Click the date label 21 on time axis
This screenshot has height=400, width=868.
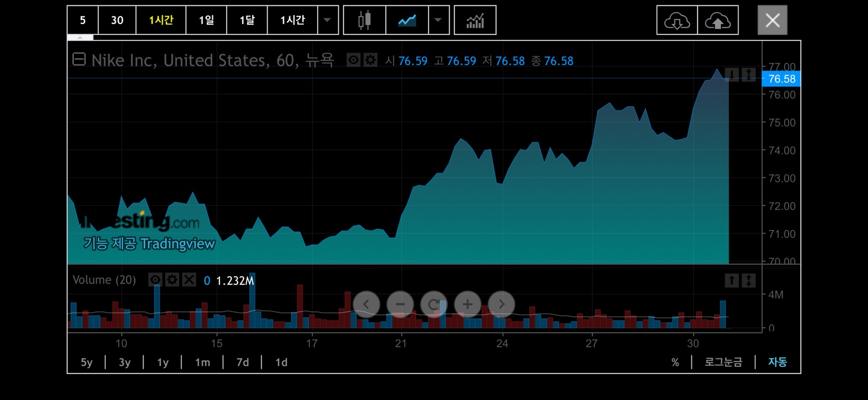(x=401, y=343)
